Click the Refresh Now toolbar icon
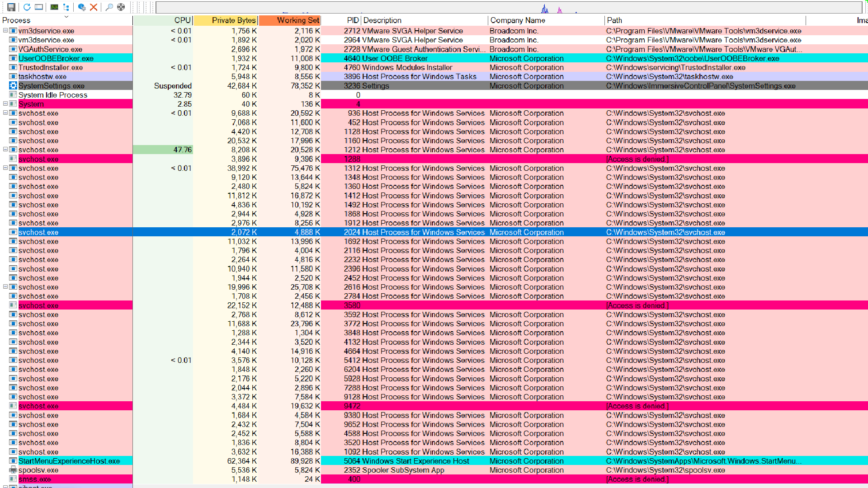This screenshot has width=868, height=488. point(27,7)
